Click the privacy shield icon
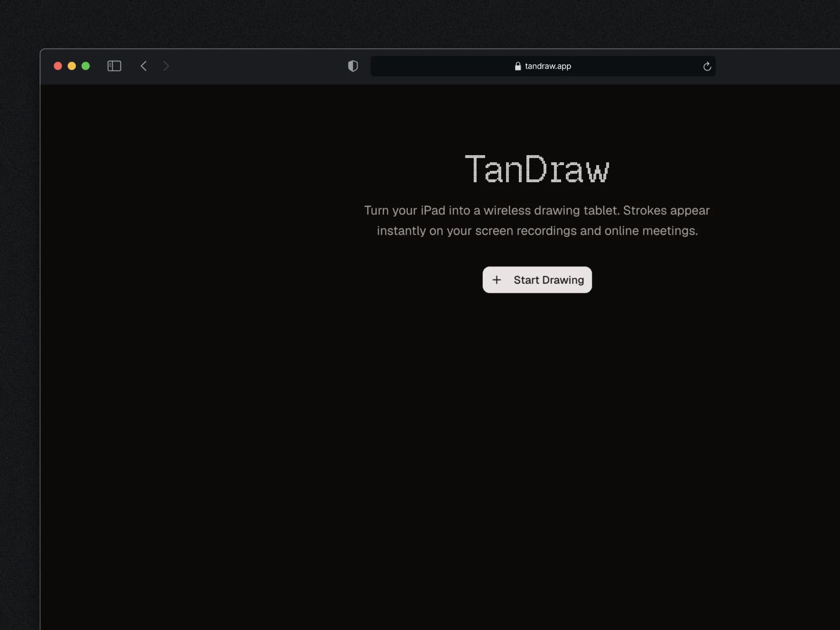Image resolution: width=840 pixels, height=630 pixels. [353, 66]
